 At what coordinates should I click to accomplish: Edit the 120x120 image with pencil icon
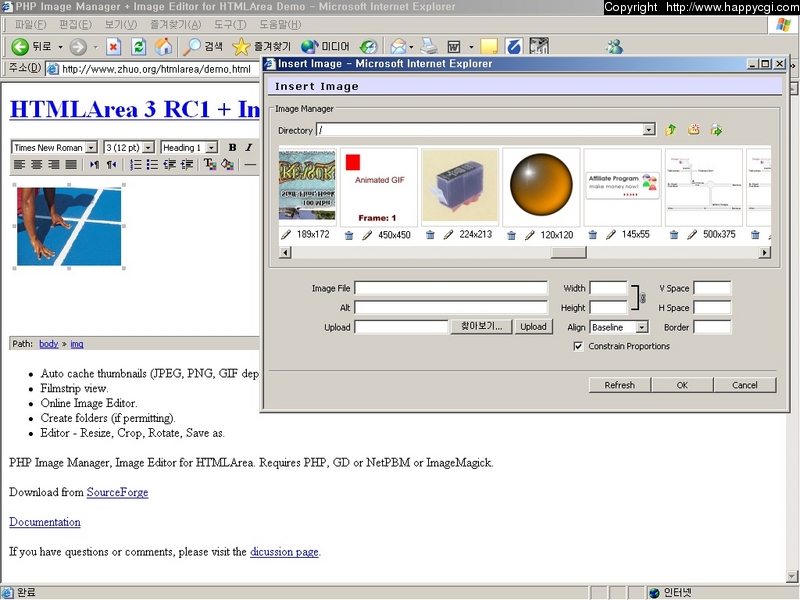tap(530, 235)
